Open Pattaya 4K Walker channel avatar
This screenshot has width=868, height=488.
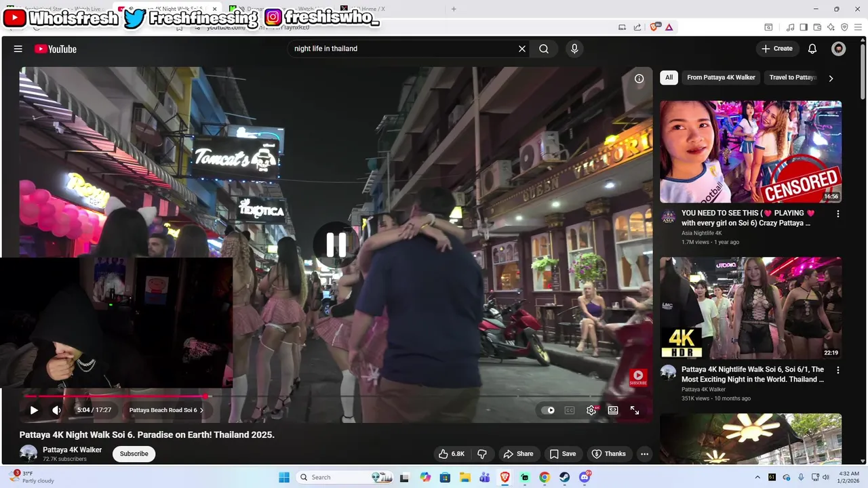(x=28, y=453)
